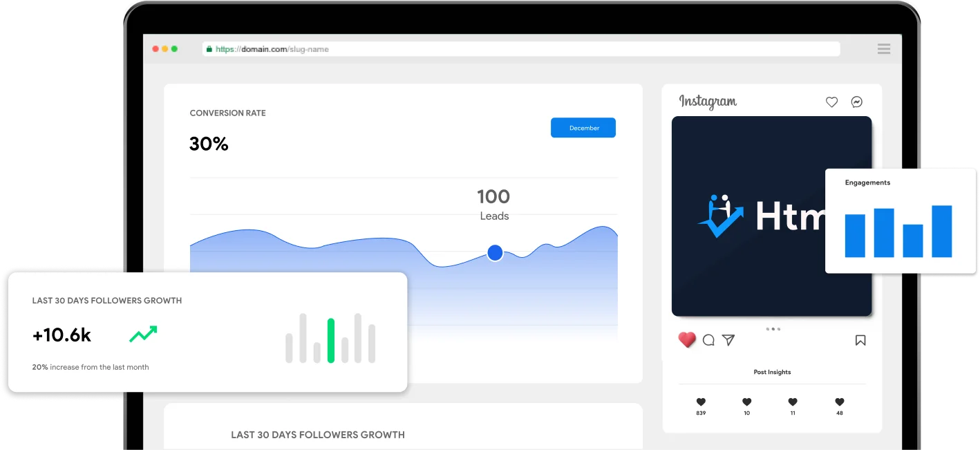The height and width of the screenshot is (450, 980).
Task: Bookmark the Instagram post
Action: [860, 340]
